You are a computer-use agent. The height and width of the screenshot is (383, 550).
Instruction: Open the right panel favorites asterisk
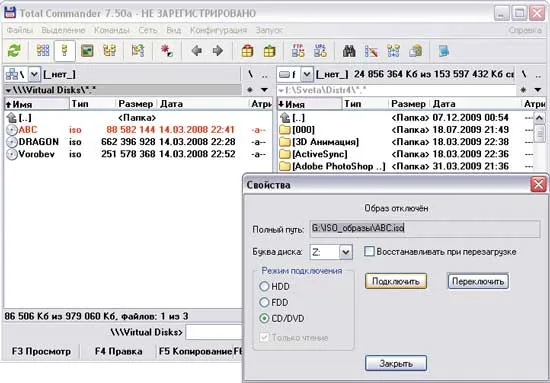pos(523,90)
